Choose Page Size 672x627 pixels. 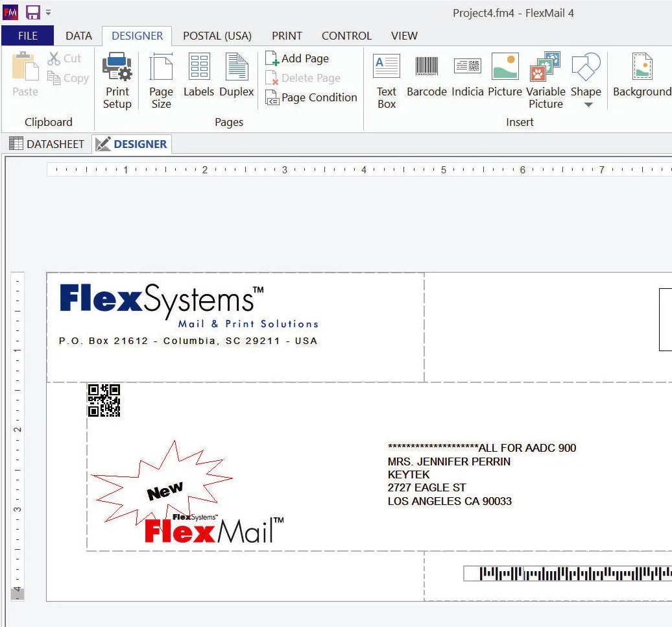(x=161, y=80)
